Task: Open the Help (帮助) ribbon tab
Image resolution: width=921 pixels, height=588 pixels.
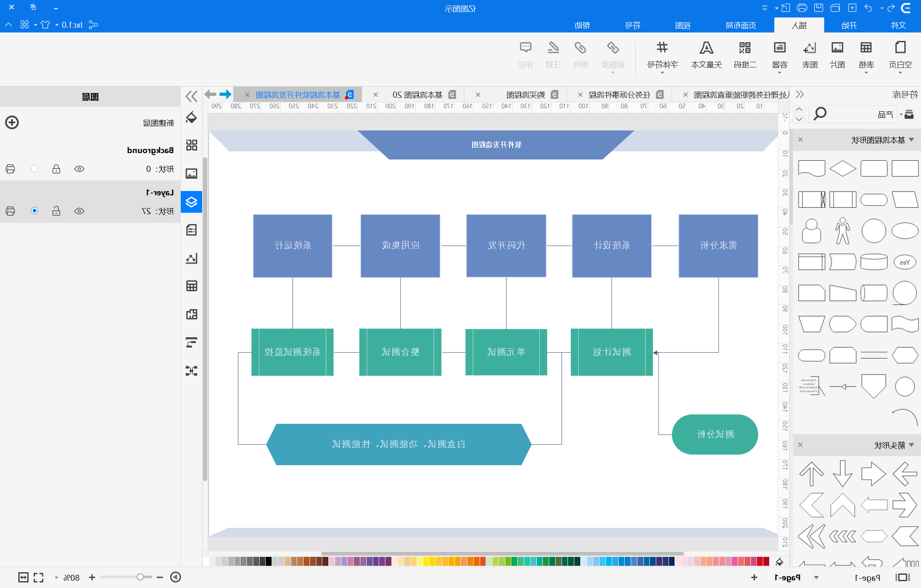Action: pos(582,25)
